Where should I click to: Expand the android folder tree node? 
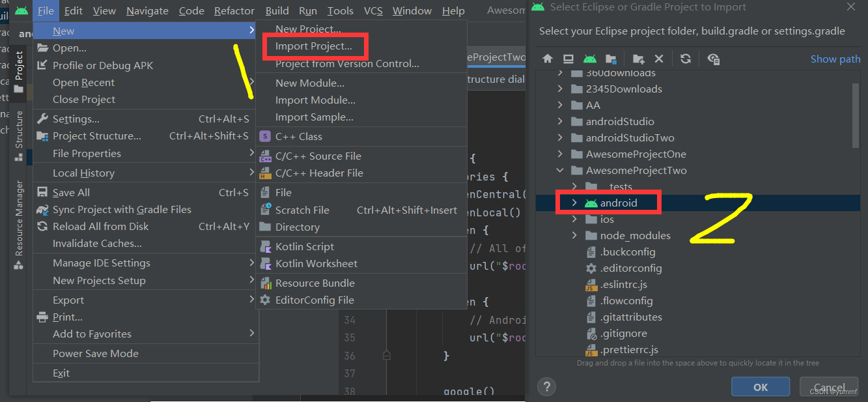coord(574,203)
